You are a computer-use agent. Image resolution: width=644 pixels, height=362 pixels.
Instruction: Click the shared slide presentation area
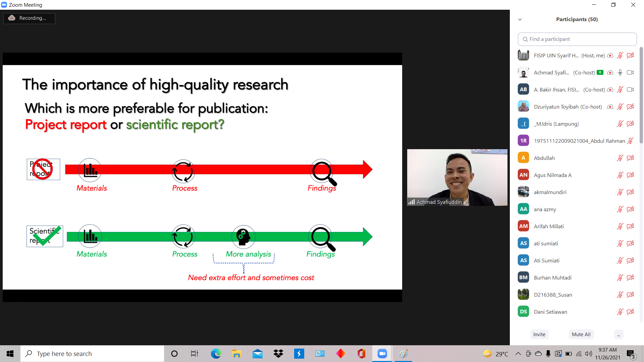point(202,177)
